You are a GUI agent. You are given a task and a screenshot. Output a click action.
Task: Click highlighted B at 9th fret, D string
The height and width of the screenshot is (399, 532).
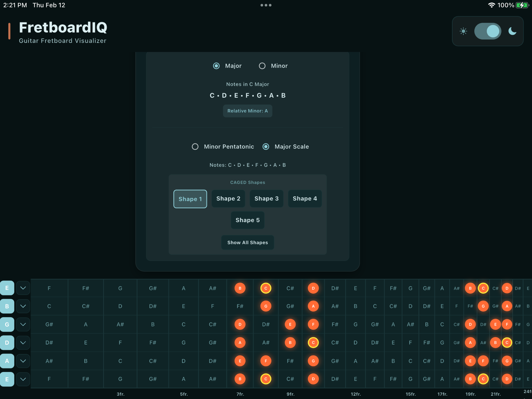tap(290, 343)
